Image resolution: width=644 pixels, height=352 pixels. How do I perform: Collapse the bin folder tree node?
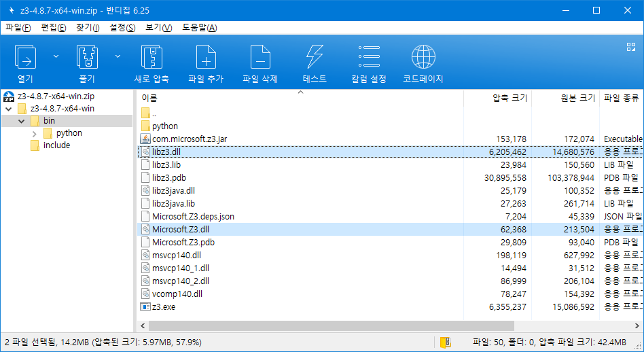tap(21, 121)
